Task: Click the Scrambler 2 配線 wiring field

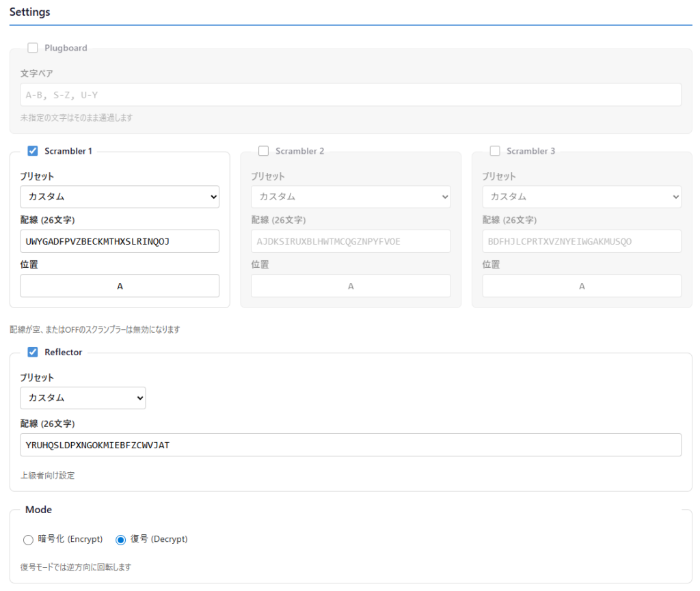Action: (x=351, y=241)
